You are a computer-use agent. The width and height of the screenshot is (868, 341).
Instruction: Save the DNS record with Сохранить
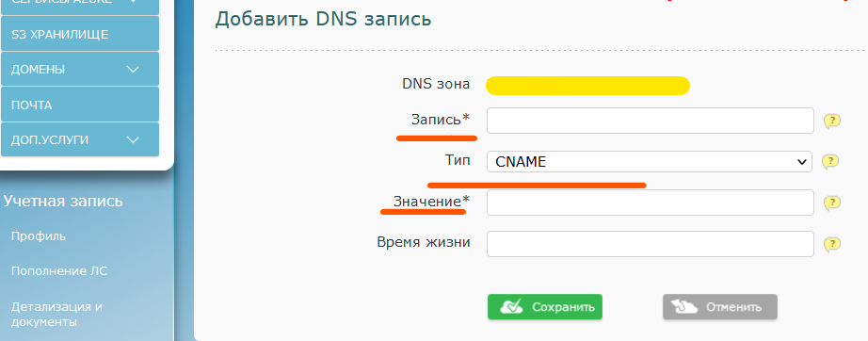545,307
